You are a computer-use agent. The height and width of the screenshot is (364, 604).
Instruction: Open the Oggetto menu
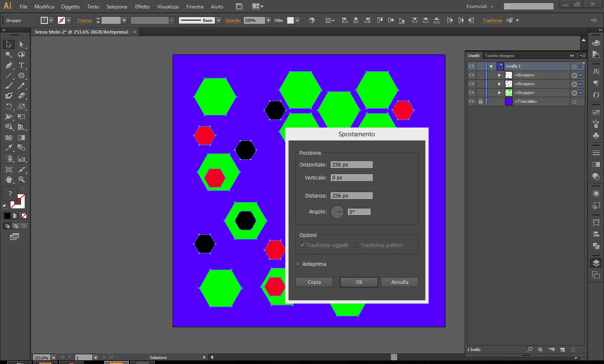click(x=70, y=7)
